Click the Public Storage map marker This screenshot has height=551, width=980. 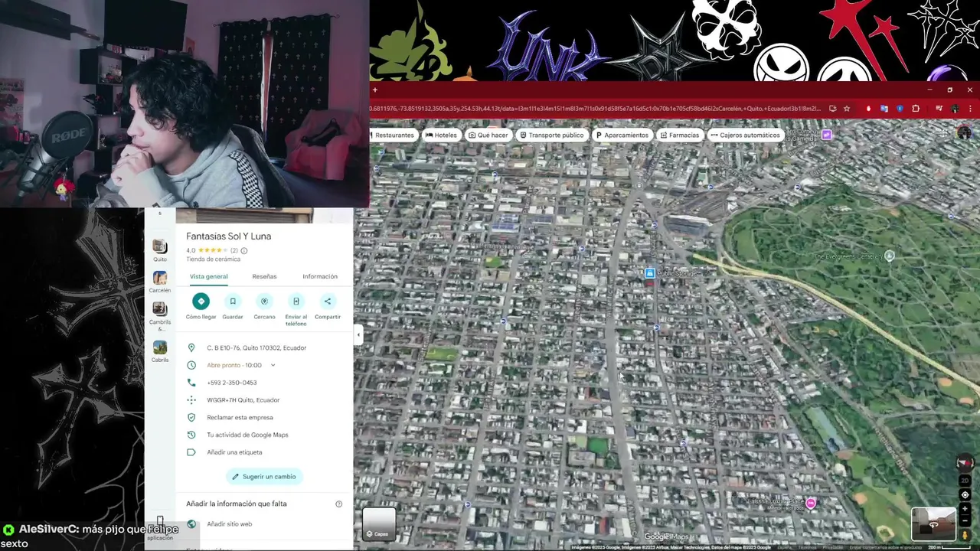click(649, 273)
